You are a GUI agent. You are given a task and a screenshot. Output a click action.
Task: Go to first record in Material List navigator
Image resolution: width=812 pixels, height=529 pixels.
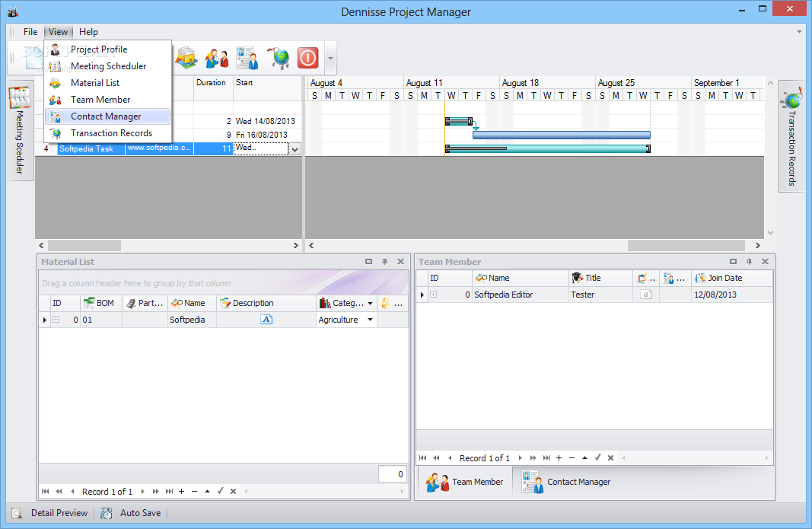tap(46, 492)
